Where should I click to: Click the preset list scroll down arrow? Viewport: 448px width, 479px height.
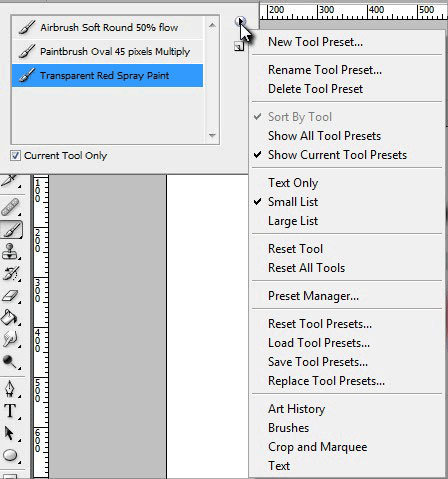point(212,135)
